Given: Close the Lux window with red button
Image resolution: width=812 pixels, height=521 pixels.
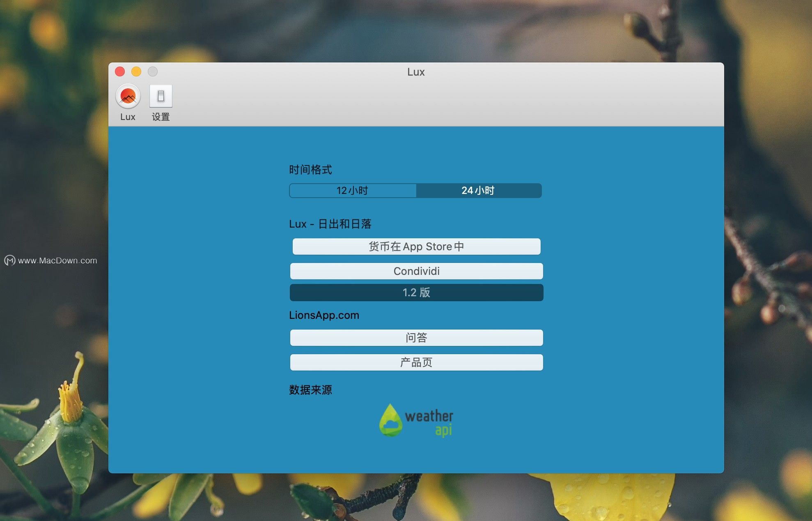Looking at the screenshot, I should tap(120, 71).
